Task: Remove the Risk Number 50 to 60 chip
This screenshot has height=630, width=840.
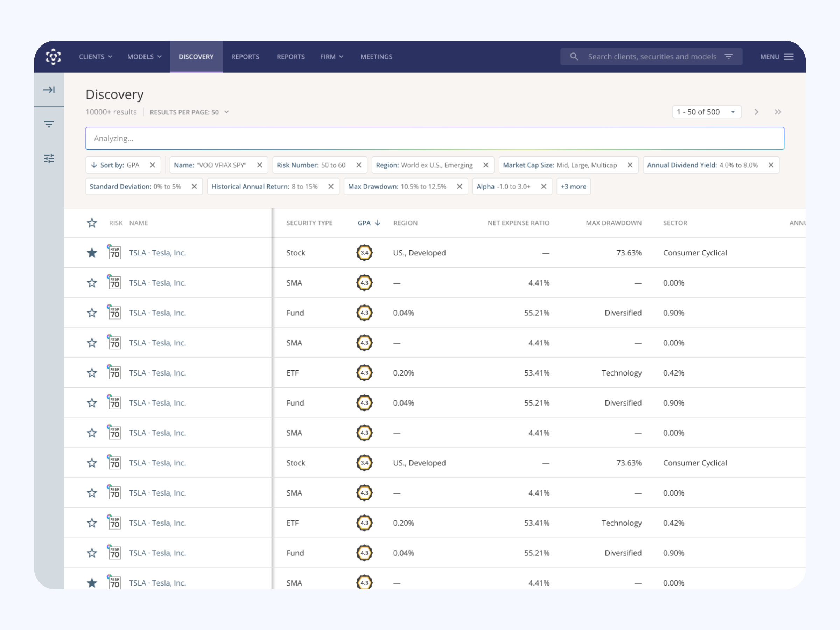Action: coord(358,165)
